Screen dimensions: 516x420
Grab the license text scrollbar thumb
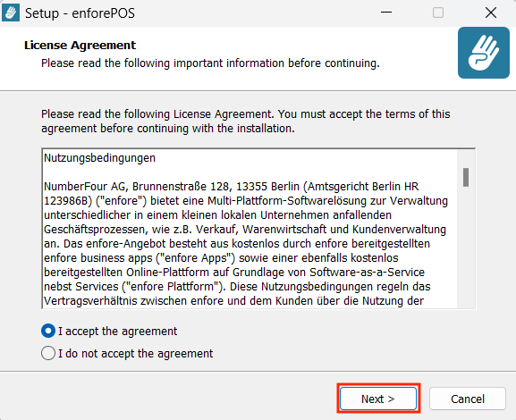(x=466, y=177)
